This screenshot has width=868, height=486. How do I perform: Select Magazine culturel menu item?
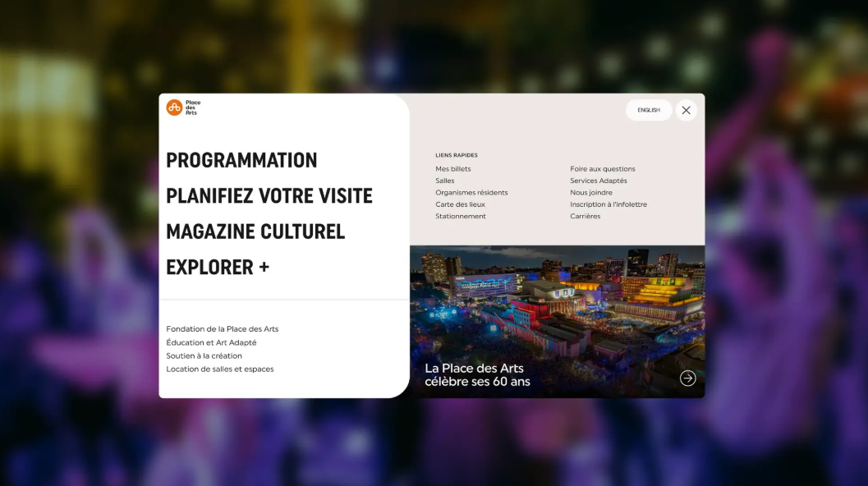pos(255,232)
